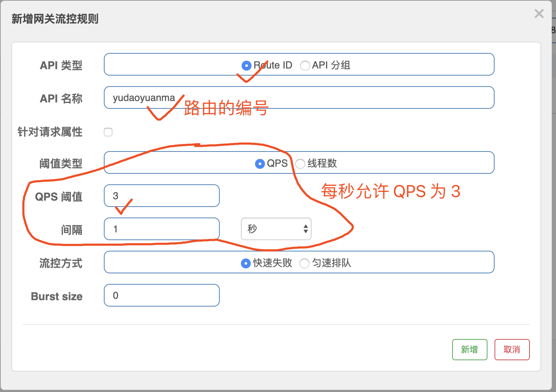Click the red 取消 button
Viewport: 556px width, 392px height.
[x=512, y=350]
